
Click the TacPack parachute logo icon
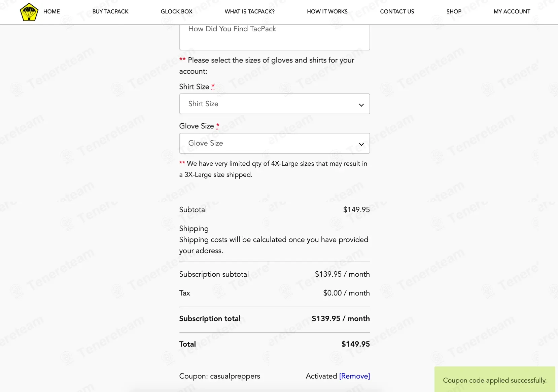tap(29, 12)
